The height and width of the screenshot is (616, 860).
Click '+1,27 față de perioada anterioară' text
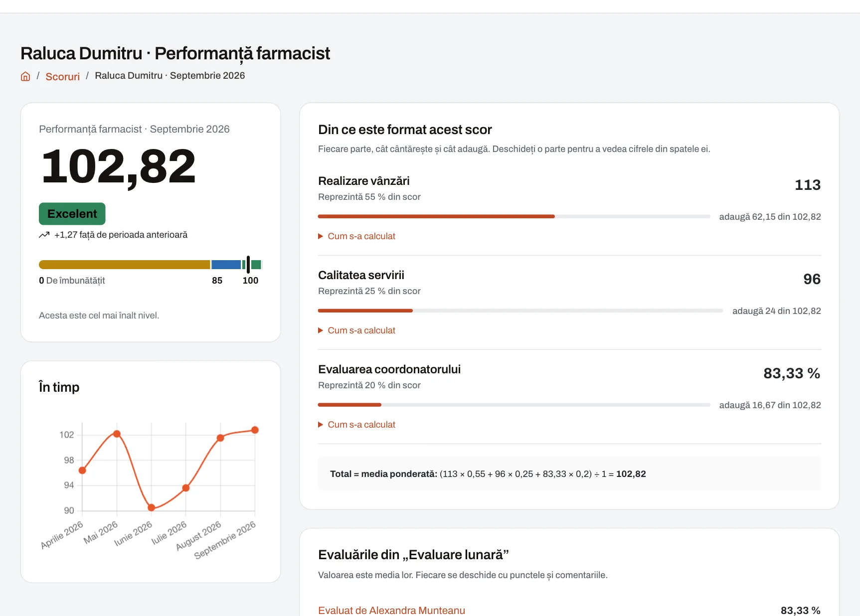[x=121, y=235]
